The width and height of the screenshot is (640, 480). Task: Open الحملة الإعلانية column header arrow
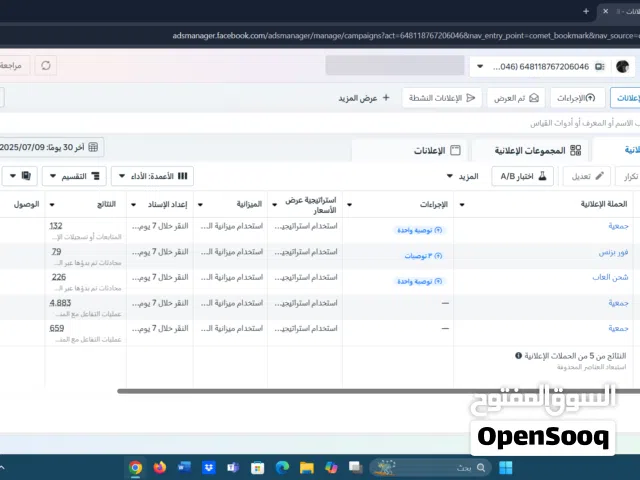(x=462, y=204)
